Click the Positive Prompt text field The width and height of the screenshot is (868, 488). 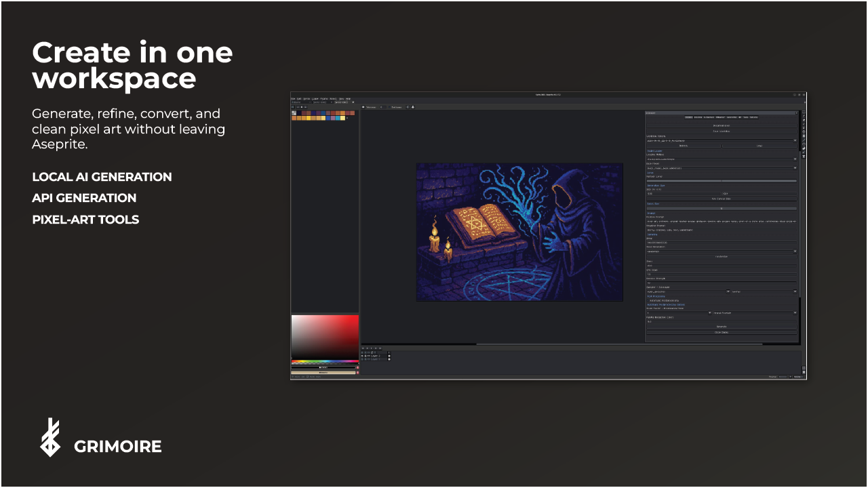tap(722, 221)
